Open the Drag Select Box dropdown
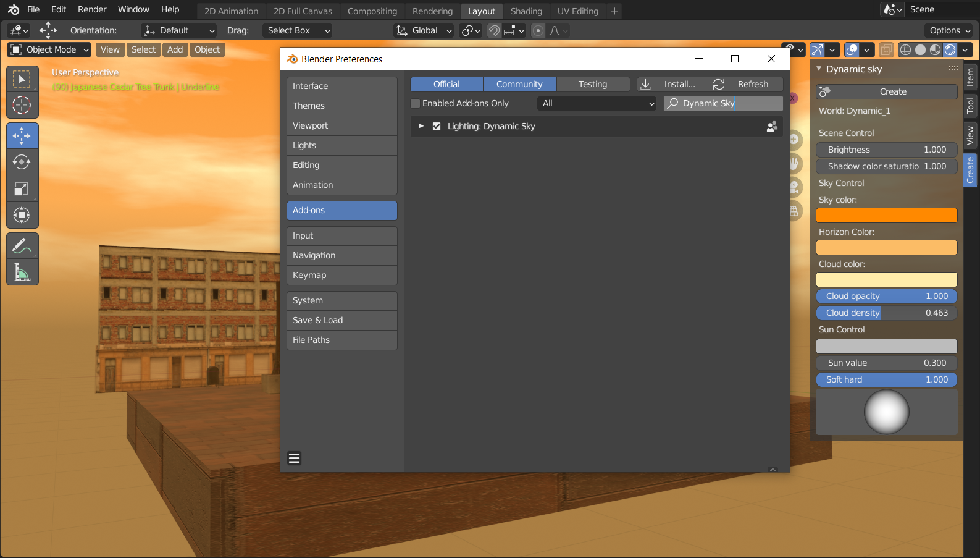The image size is (980, 558). [297, 30]
